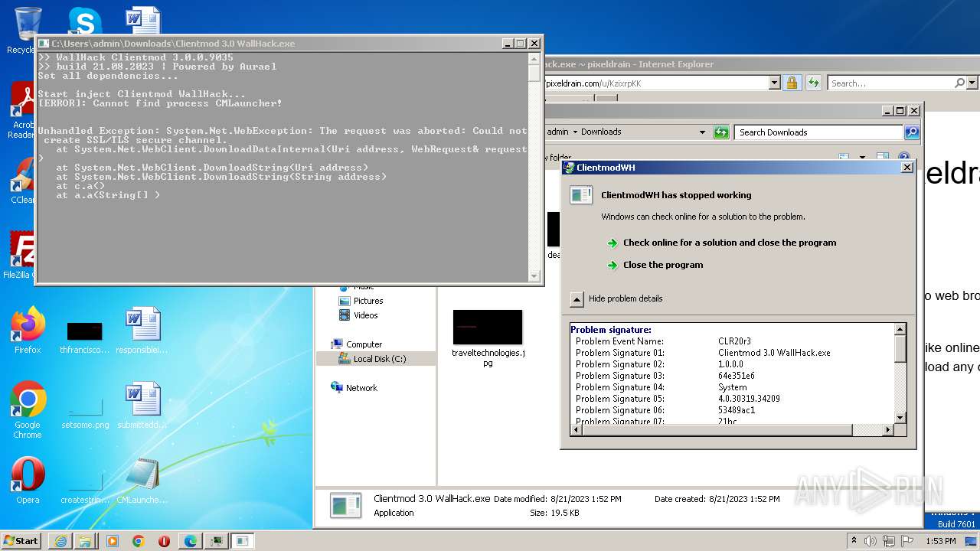Click the Chrome icon in the taskbar
The width and height of the screenshot is (980, 551).
pos(138,541)
